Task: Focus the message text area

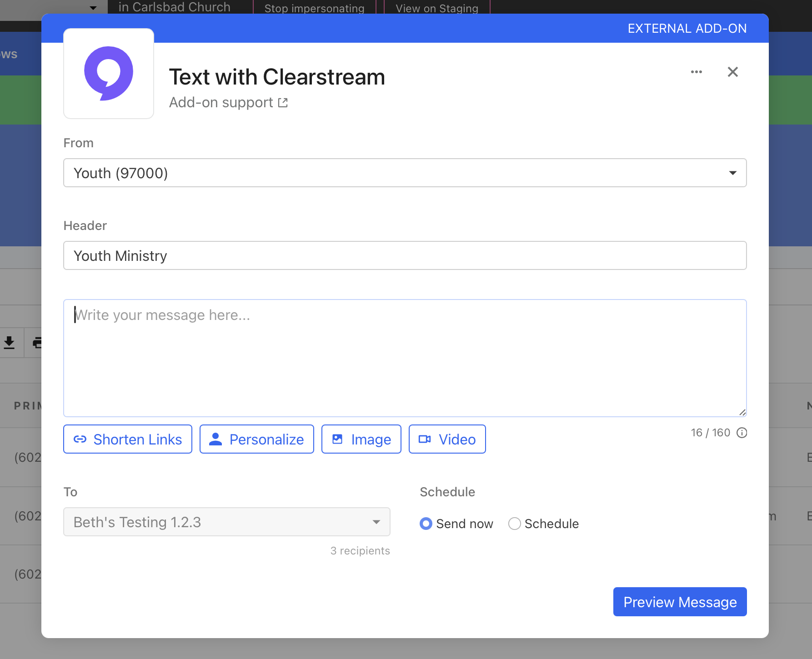Action: pyautogui.click(x=405, y=358)
